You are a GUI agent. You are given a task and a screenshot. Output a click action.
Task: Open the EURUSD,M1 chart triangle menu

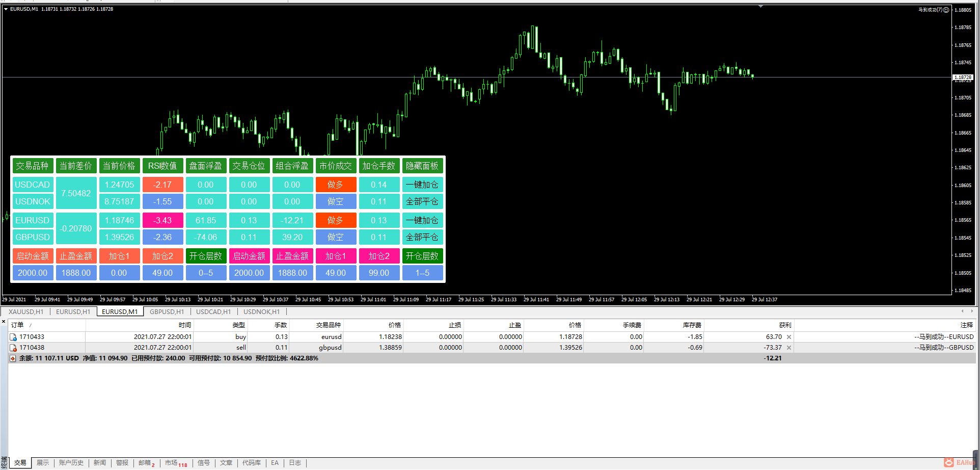tap(6, 9)
